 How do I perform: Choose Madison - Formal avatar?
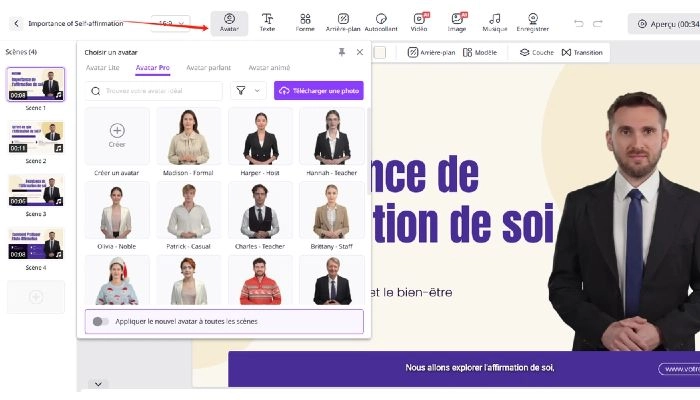(188, 137)
